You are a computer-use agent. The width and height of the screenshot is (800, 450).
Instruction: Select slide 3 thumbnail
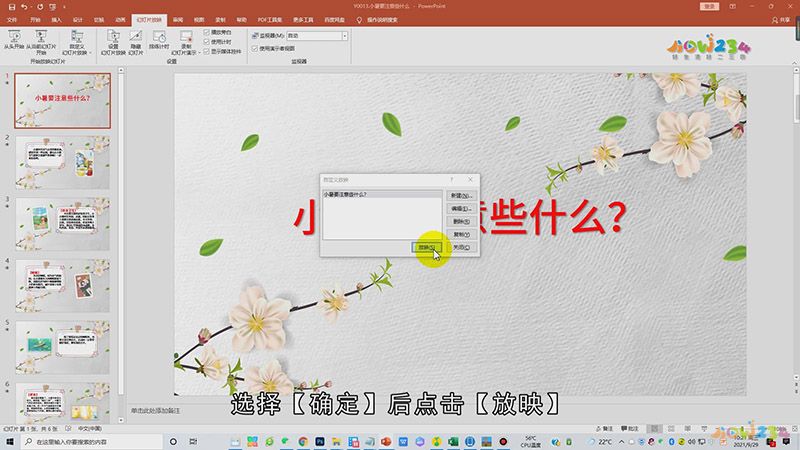(62, 224)
